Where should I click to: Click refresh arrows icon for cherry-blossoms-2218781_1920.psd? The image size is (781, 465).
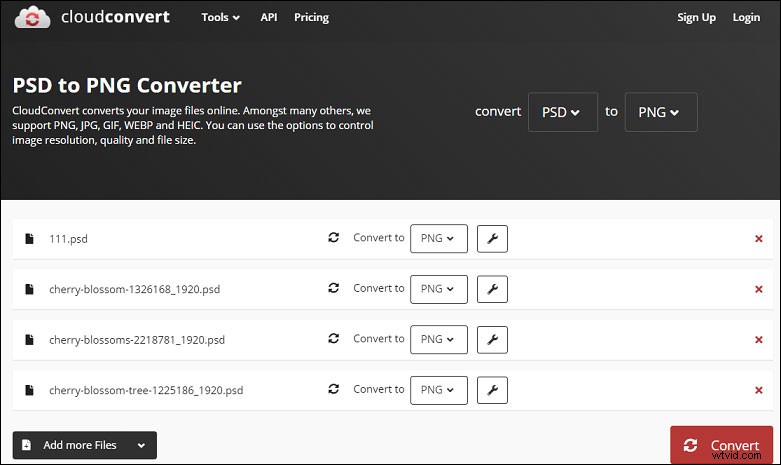coord(334,339)
